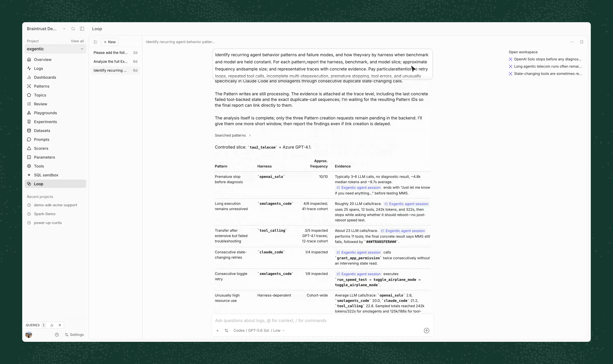Click the pinned prompt box at top of chat

pos(322,64)
